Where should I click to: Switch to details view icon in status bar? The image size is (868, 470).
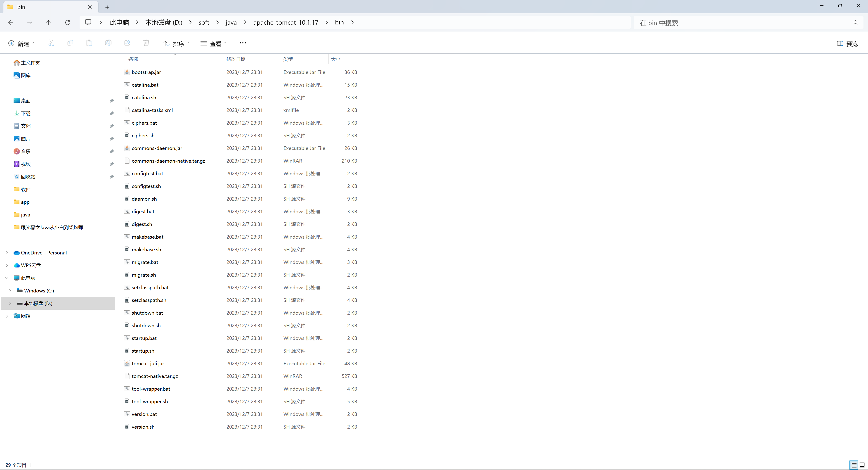(x=854, y=465)
